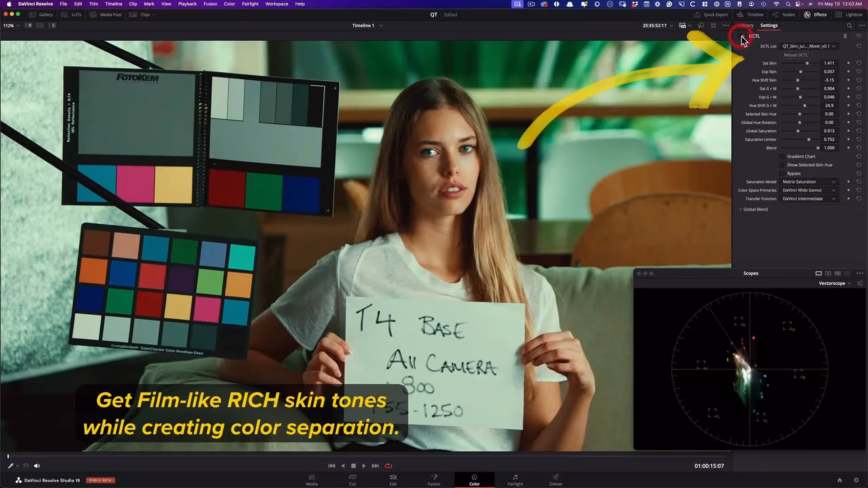Open the Fusion menu
The width and height of the screenshot is (868, 488).
[210, 4]
